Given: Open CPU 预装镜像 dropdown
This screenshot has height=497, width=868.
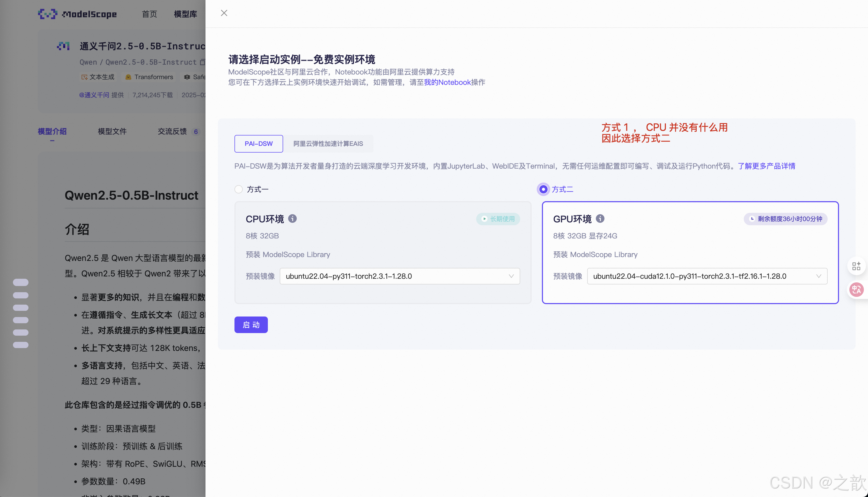Looking at the screenshot, I should tap(400, 276).
